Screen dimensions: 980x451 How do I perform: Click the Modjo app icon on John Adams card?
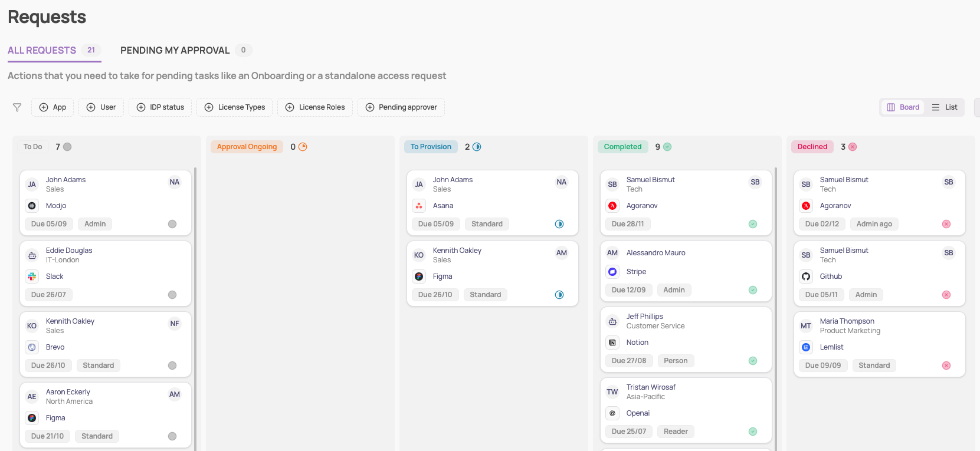(32, 206)
